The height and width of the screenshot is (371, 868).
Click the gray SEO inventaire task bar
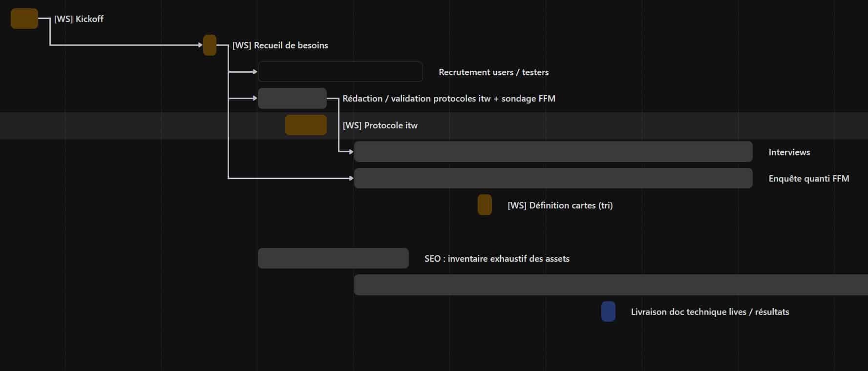pos(333,258)
